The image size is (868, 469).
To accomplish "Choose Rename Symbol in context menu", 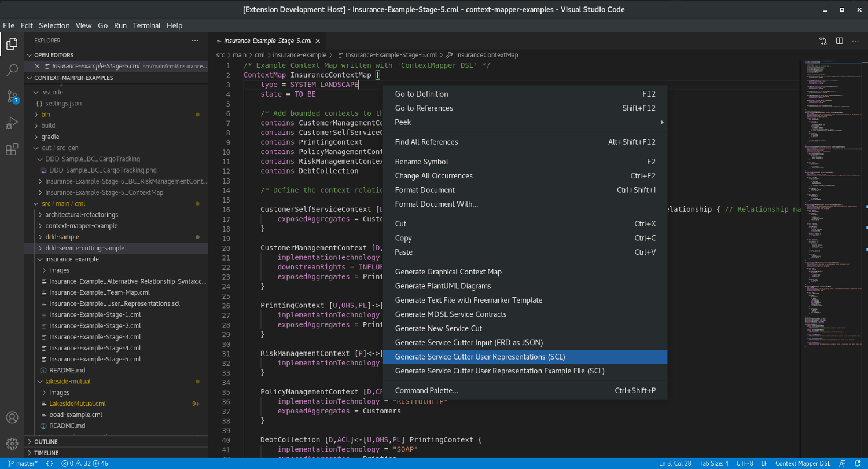I will pyautogui.click(x=525, y=162).
